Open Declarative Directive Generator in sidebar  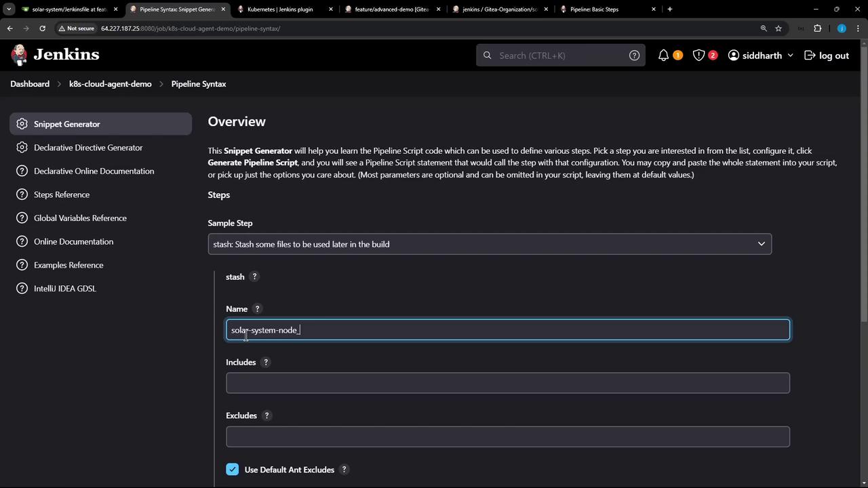(88, 148)
